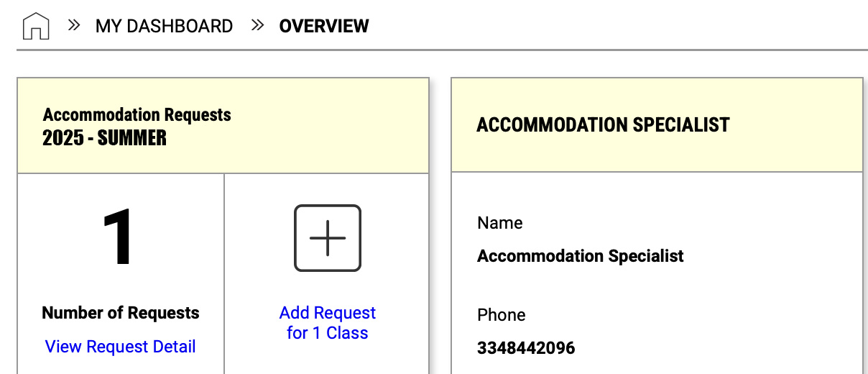Follow the Add Request for 1 Class link

(328, 323)
